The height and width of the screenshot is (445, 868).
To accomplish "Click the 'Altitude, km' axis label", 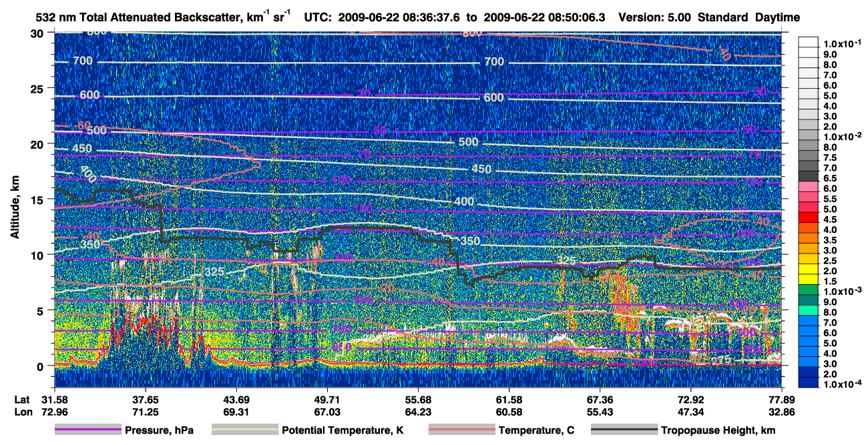I will [16, 208].
